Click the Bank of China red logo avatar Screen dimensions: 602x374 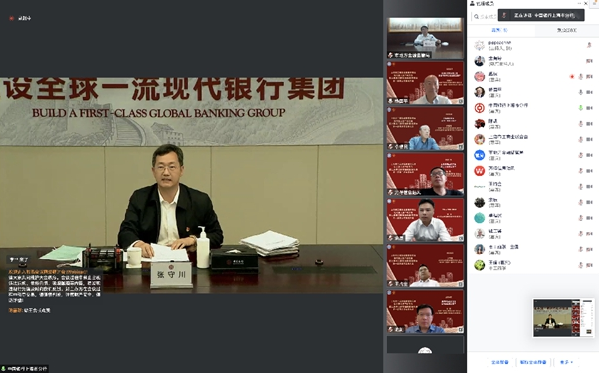click(x=481, y=108)
